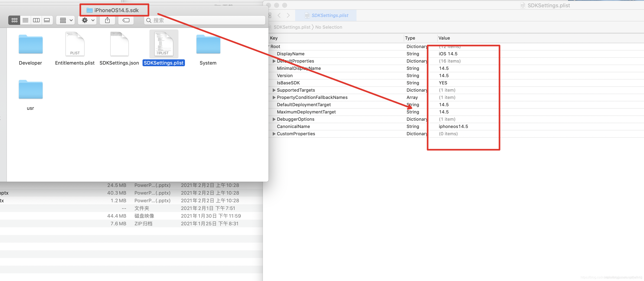Expand the PropertyConditionFallbackNames array

click(x=274, y=97)
